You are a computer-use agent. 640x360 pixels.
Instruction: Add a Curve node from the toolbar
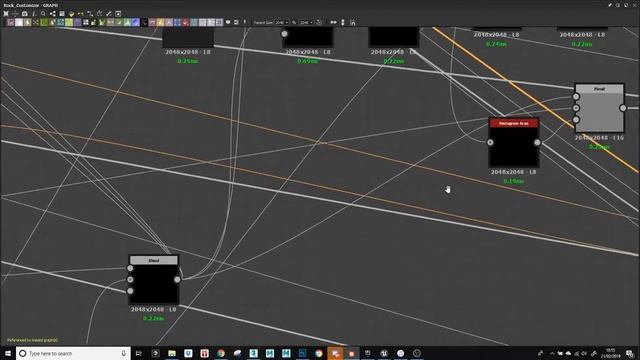(x=44, y=22)
